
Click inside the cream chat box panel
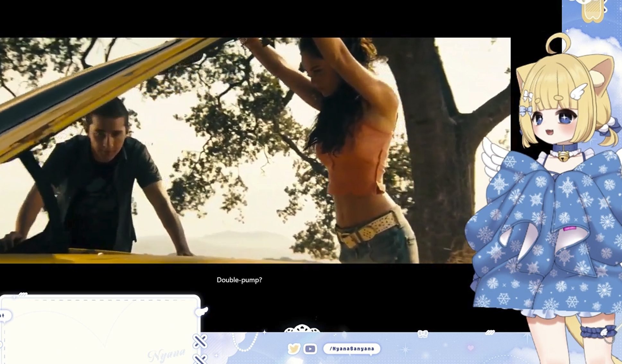point(100,329)
